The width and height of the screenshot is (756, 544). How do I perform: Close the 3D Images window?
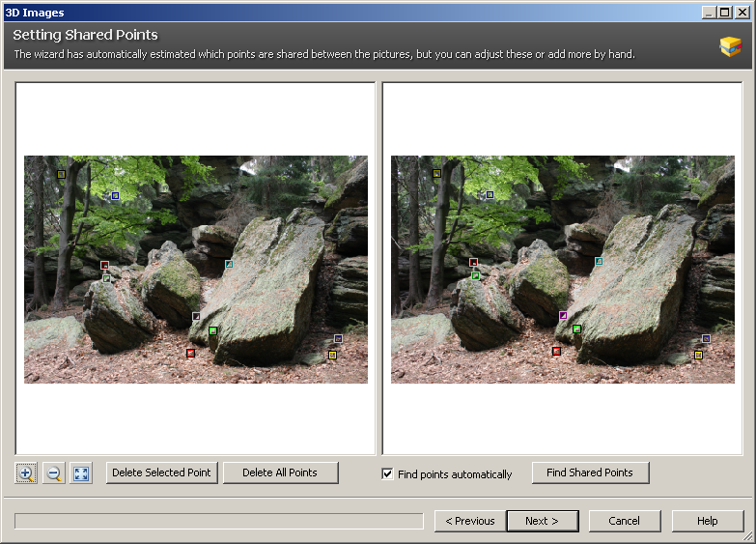click(742, 13)
